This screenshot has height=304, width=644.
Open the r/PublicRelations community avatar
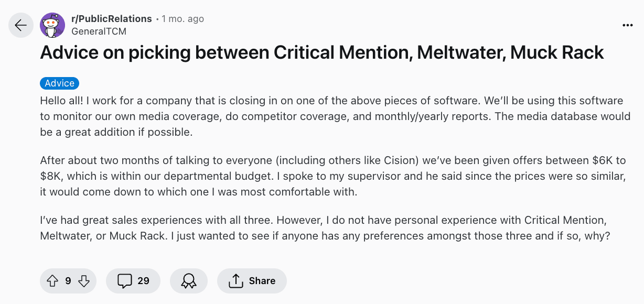pos(52,25)
